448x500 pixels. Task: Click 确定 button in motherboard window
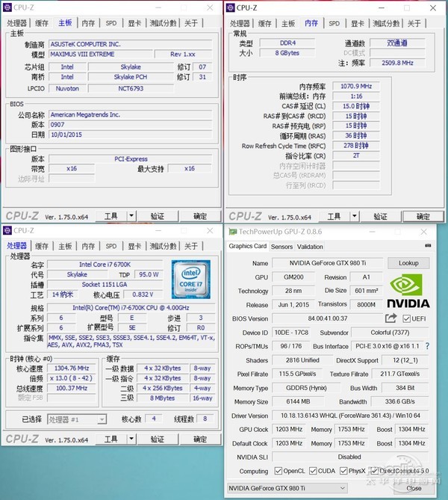click(x=200, y=216)
